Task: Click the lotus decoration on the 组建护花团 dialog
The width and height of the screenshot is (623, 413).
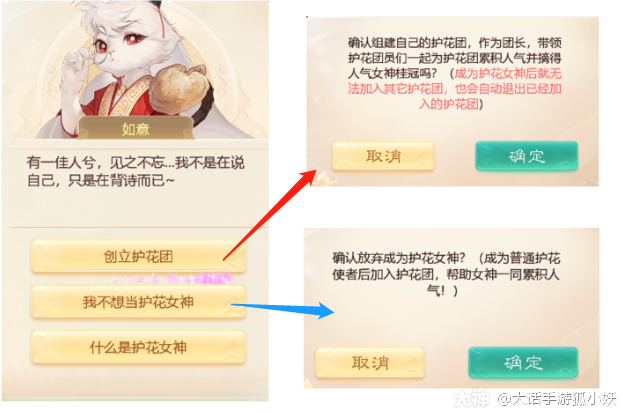Action: pos(321,178)
